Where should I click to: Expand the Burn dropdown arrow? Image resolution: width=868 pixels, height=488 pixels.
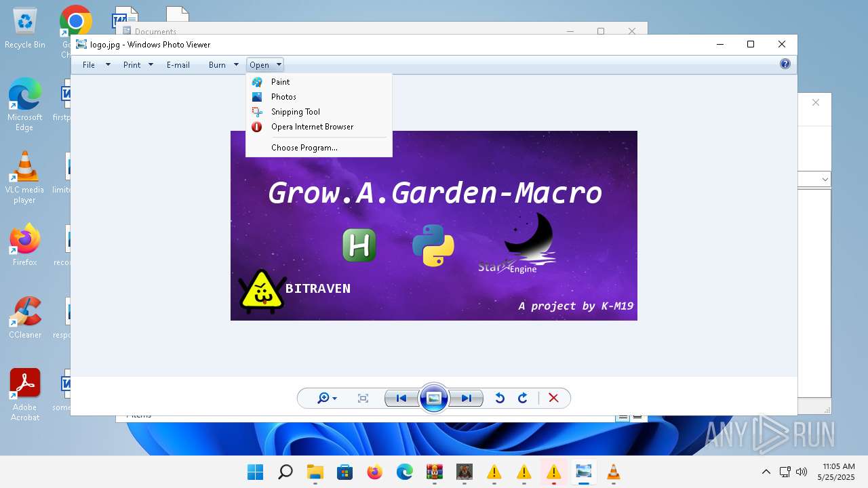(236, 65)
